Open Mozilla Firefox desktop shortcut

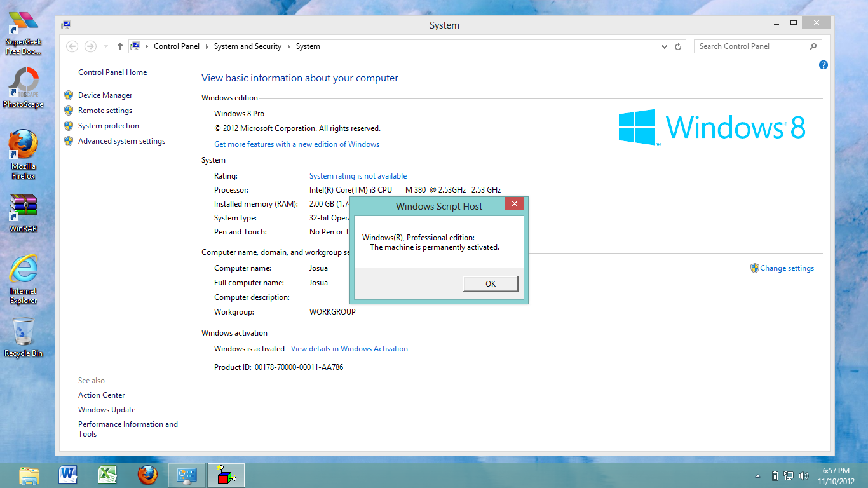[x=23, y=154]
